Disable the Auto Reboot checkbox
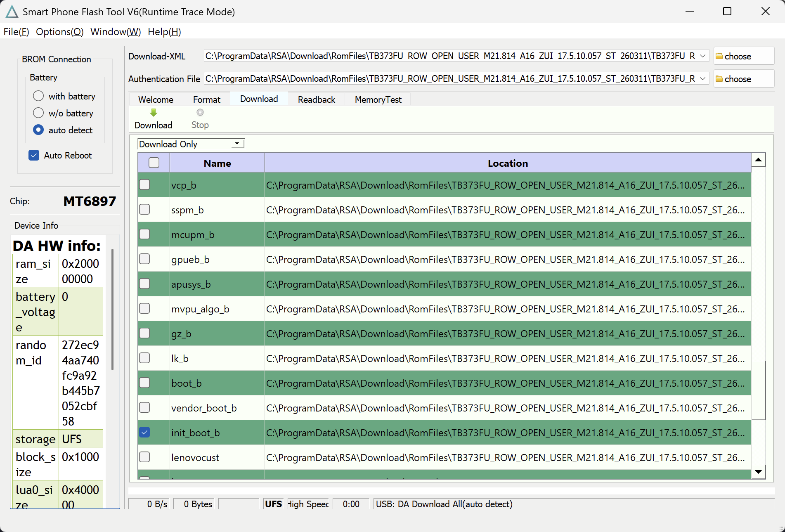Image resolution: width=785 pixels, height=532 pixels. [34, 155]
